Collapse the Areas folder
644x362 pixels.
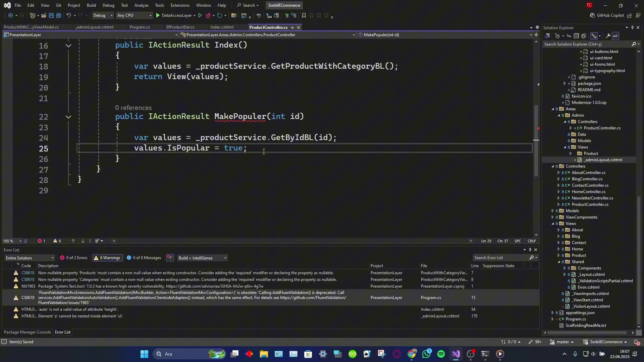[552, 109]
